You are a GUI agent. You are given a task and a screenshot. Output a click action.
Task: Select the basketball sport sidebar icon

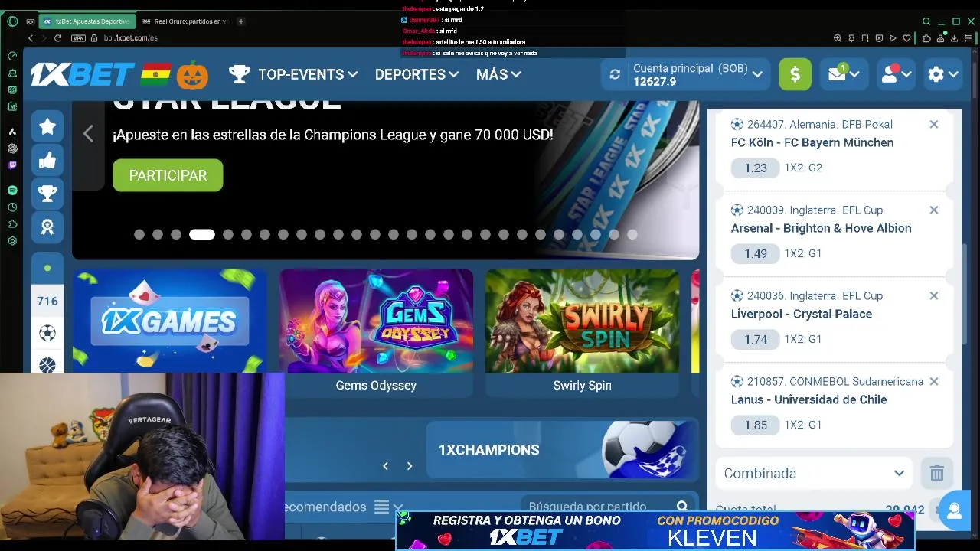(x=47, y=364)
